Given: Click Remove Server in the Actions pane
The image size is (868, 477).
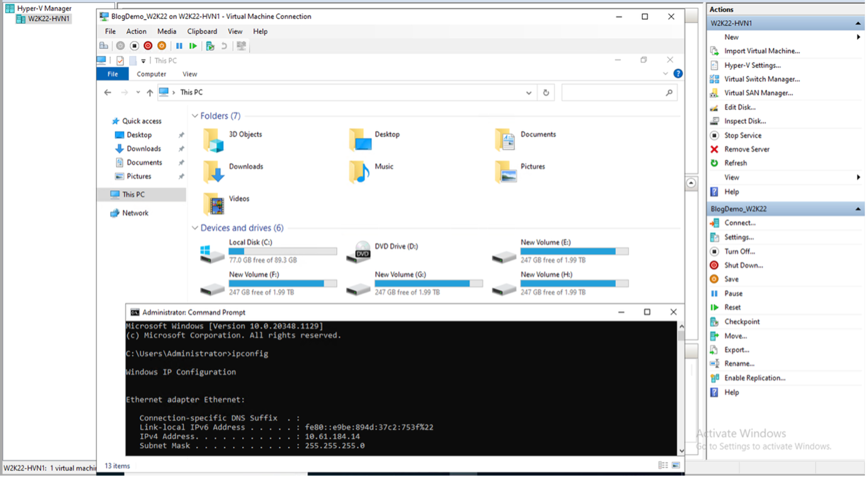Looking at the screenshot, I should [747, 149].
